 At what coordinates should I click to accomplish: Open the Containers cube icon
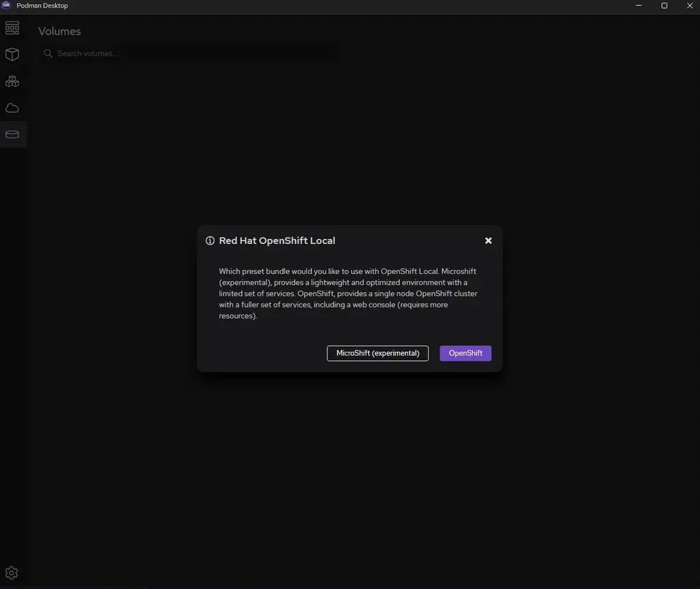pos(12,55)
